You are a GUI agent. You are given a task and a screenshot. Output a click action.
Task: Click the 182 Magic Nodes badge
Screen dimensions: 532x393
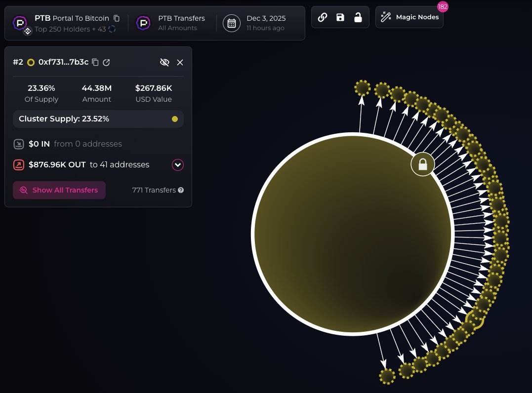443,7
